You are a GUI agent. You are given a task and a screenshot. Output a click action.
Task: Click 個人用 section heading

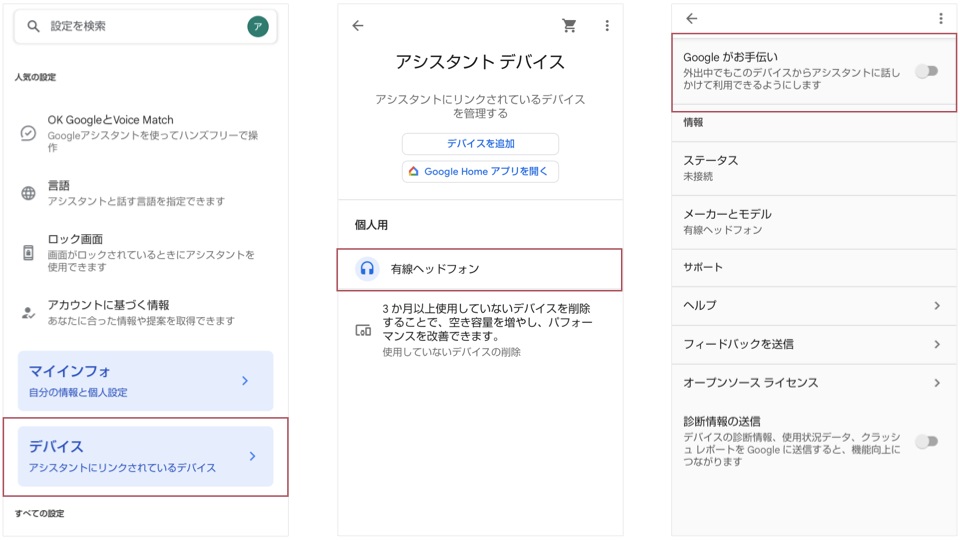pos(371,225)
